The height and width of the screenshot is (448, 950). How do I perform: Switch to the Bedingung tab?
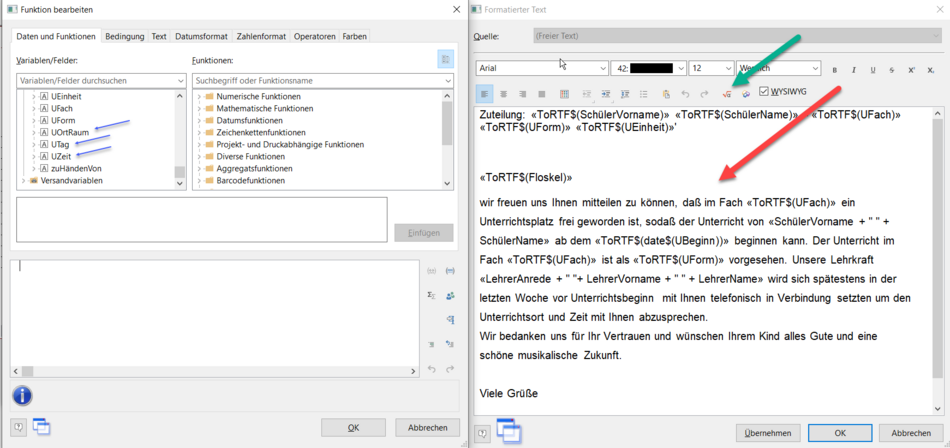(124, 37)
